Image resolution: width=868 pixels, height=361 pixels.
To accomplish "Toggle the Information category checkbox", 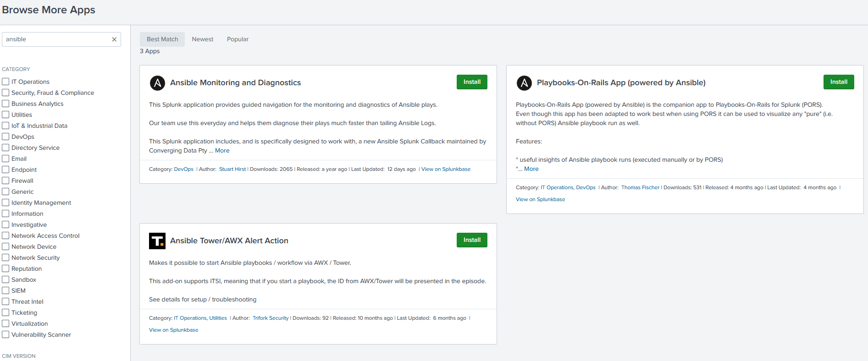I will (x=6, y=213).
